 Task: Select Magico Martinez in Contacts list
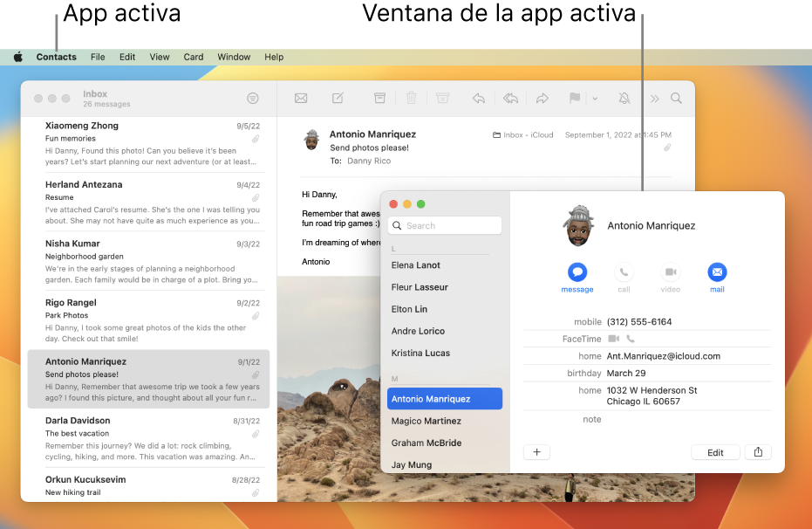[426, 422]
